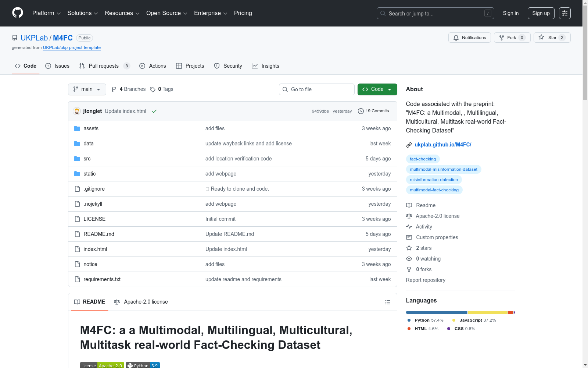Open the README.md file

tap(99, 234)
